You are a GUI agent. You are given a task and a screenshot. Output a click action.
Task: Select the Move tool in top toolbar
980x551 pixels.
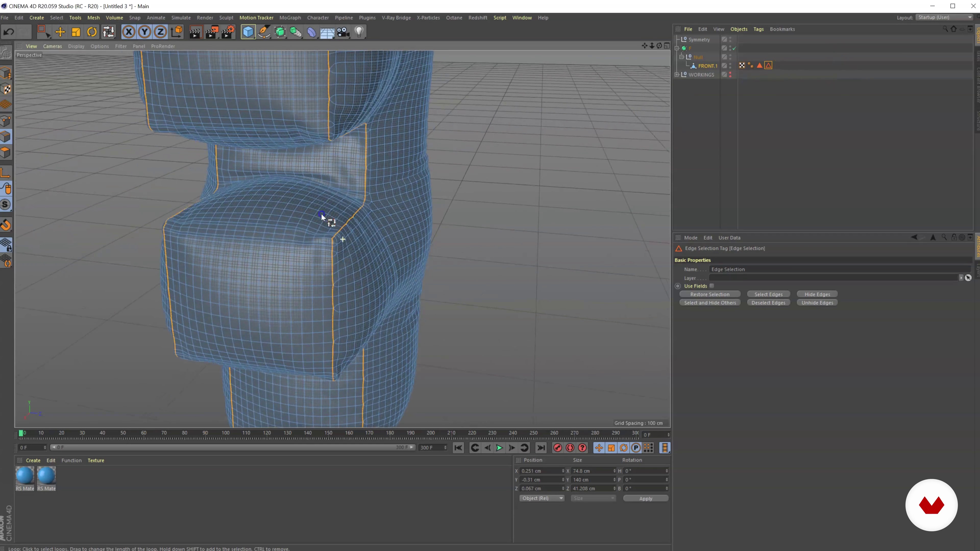[x=60, y=32]
